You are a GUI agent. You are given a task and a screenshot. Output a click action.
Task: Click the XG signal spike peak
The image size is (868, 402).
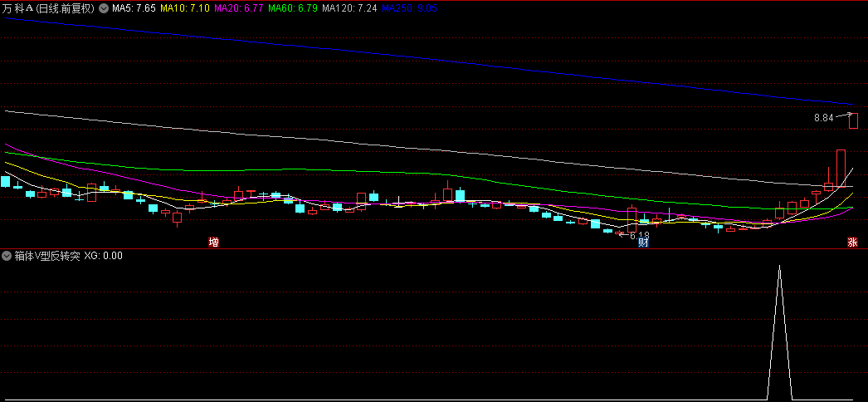[779, 267]
